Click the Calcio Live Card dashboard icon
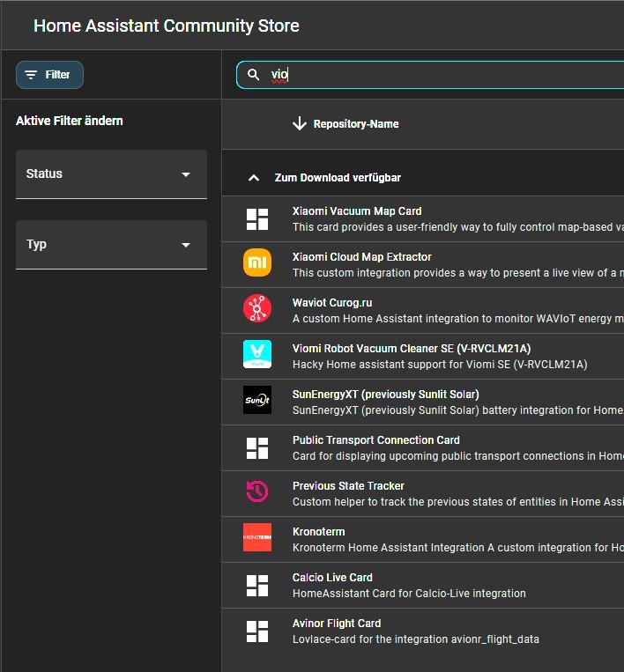 coord(257,586)
